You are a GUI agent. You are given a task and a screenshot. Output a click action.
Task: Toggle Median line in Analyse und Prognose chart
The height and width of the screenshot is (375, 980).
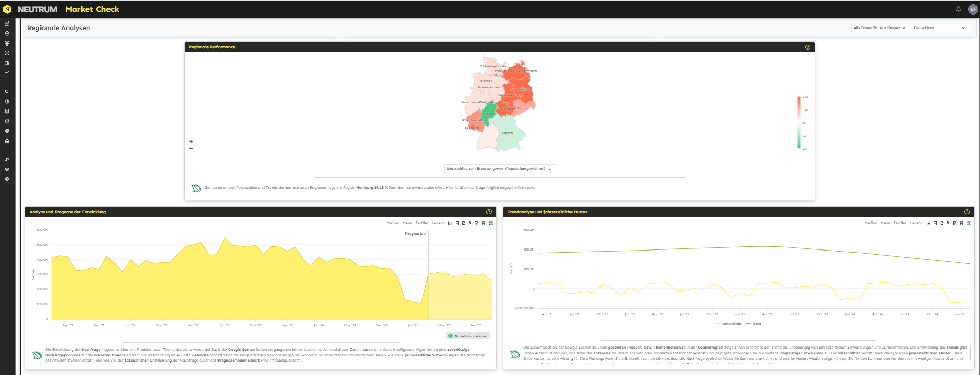pyautogui.click(x=392, y=223)
